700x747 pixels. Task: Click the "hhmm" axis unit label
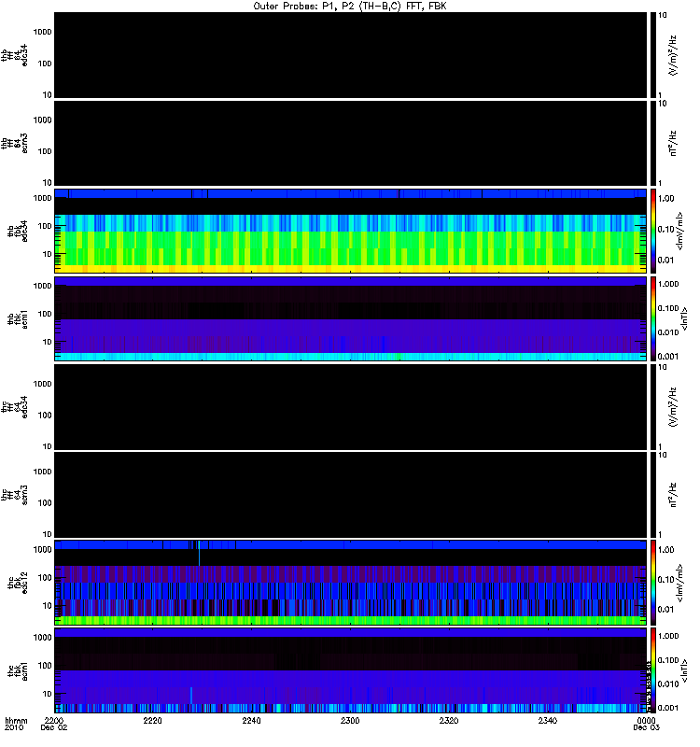[16, 720]
